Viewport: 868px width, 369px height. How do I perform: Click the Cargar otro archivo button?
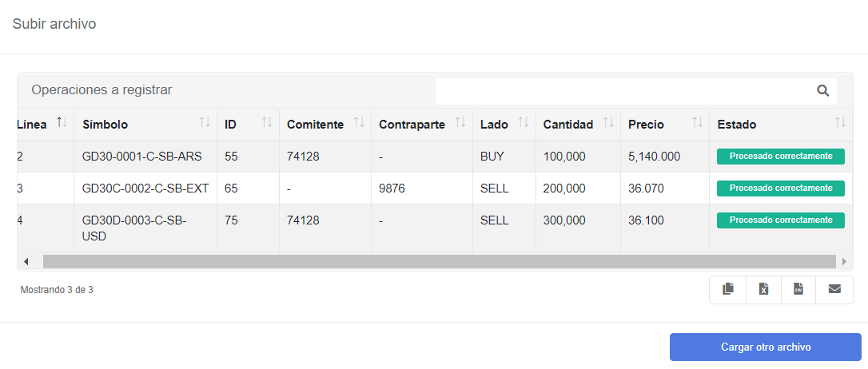766,347
